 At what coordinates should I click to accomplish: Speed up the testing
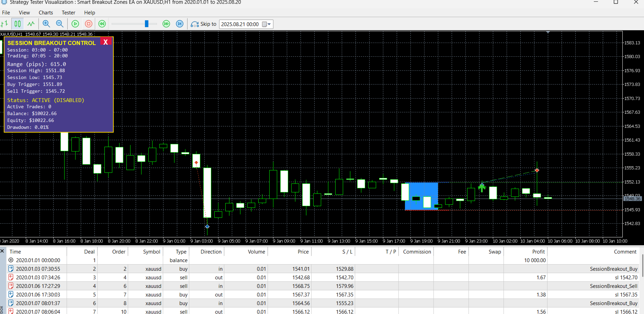pos(166,24)
